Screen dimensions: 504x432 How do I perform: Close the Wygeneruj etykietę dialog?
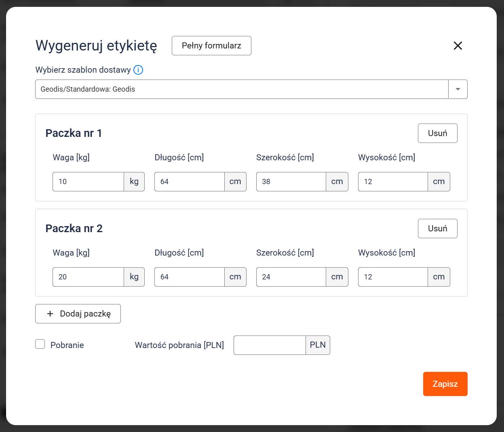(x=458, y=46)
